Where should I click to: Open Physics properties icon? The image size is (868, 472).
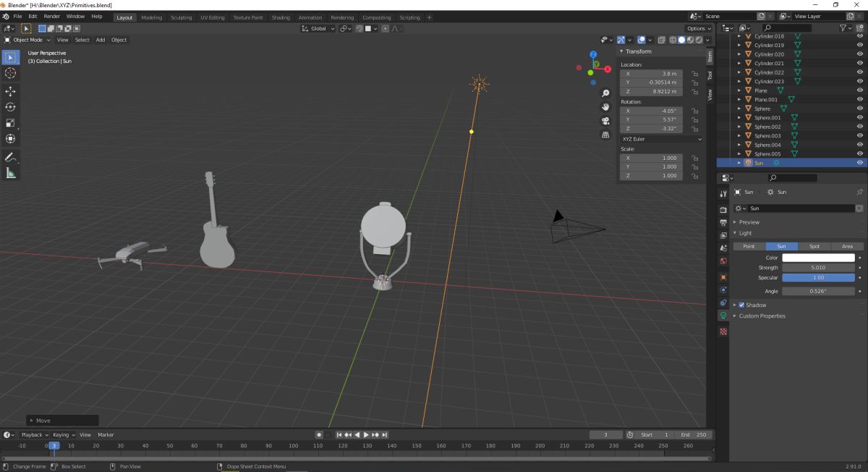(723, 290)
